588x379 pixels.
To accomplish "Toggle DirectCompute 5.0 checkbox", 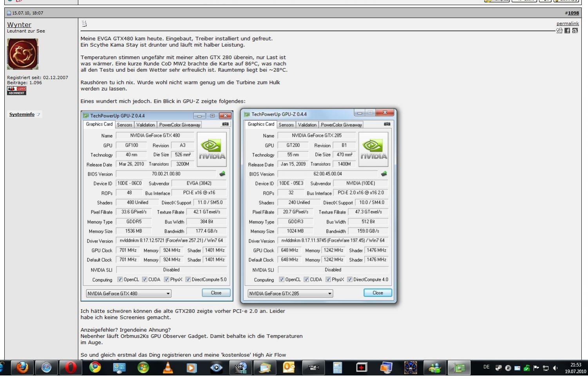I will (x=188, y=279).
